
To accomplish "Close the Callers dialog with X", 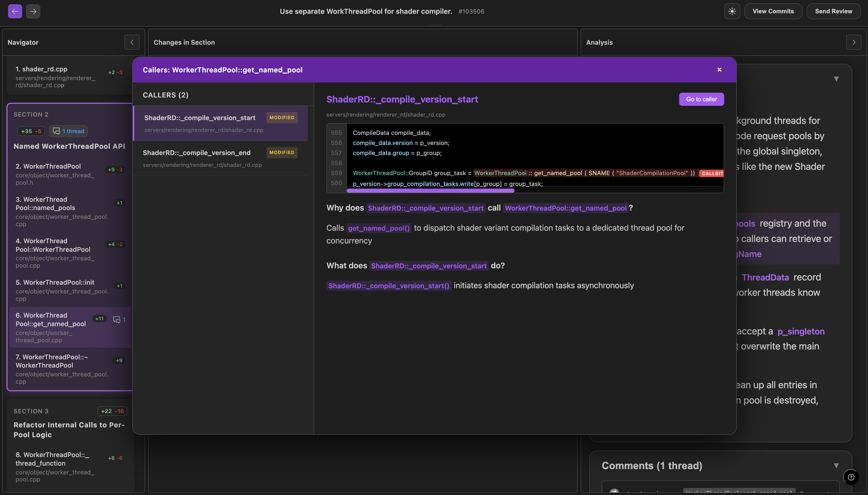I will click(x=719, y=70).
